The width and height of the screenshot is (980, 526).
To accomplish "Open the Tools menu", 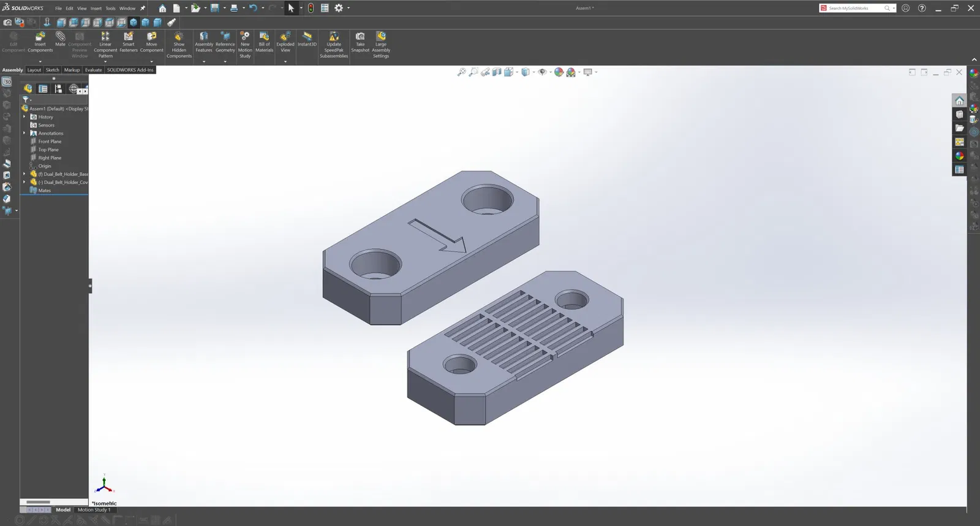I will pyautogui.click(x=110, y=9).
